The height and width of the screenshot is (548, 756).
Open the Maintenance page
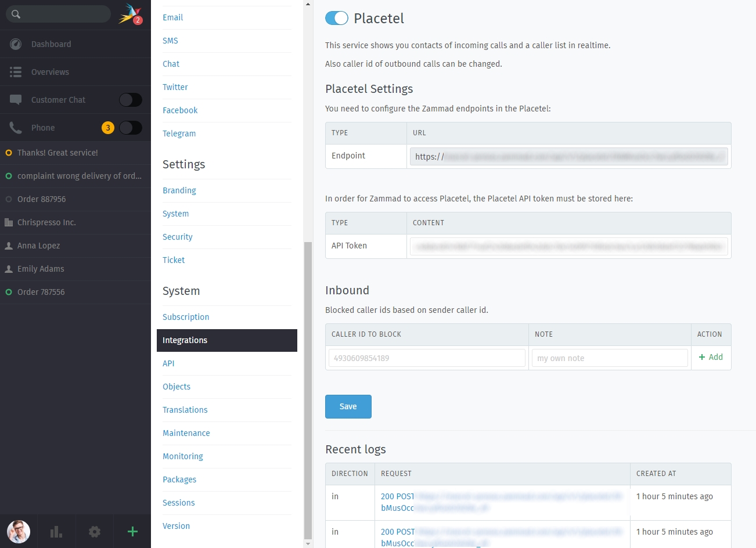click(186, 433)
